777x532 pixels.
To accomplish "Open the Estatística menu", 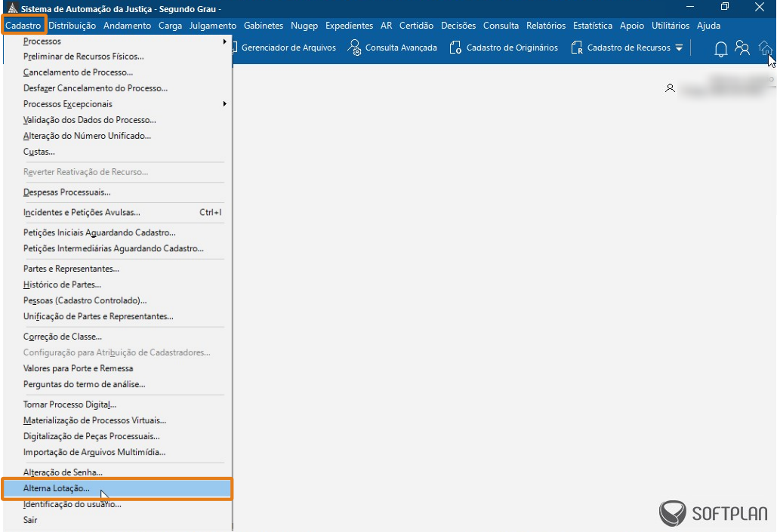I will pos(593,25).
